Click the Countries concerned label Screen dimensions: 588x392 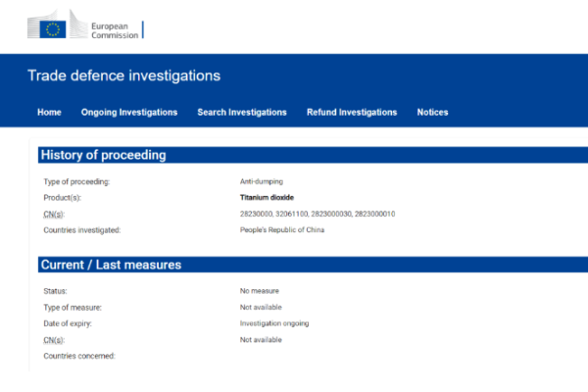(79, 356)
